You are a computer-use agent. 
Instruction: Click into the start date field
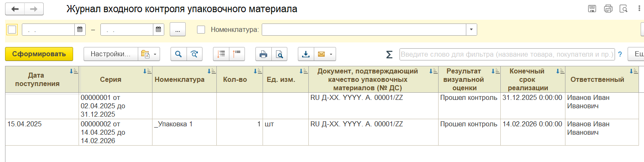[48, 29]
